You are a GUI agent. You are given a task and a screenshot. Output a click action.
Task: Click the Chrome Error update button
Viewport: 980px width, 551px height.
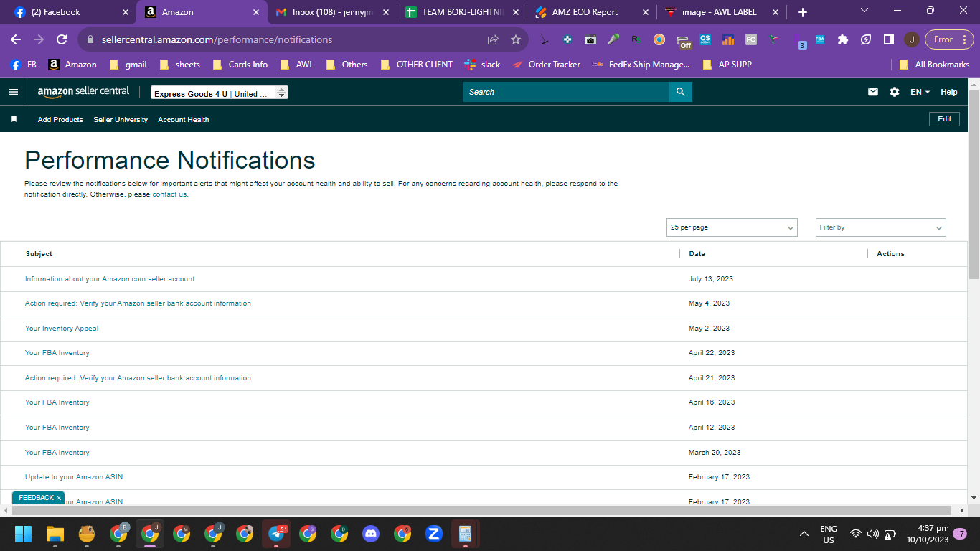pos(948,39)
